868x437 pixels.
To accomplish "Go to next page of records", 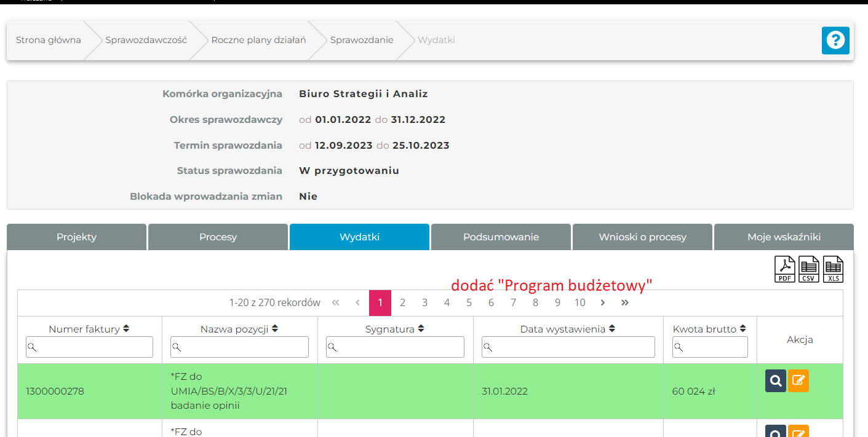I will [603, 302].
